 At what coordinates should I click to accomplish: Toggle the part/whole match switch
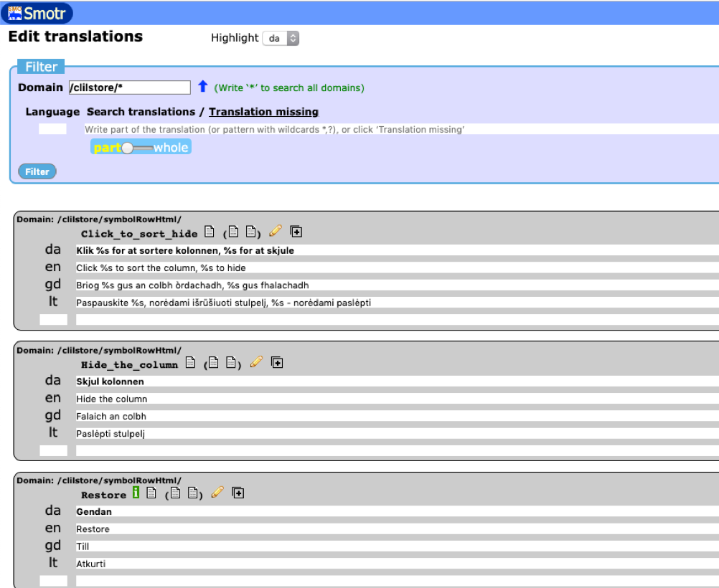[x=141, y=148]
